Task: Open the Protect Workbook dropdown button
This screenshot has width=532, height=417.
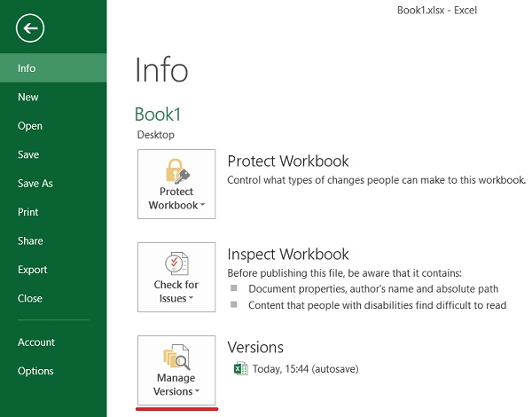Action: tap(176, 184)
